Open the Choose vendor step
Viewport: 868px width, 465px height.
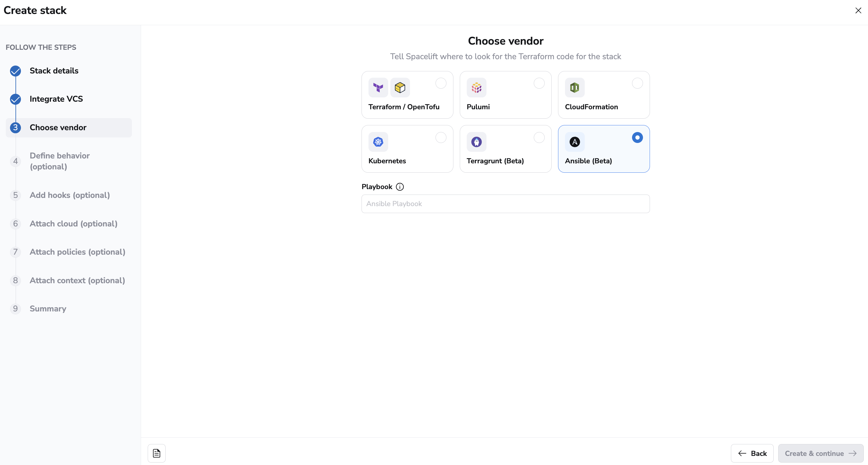point(58,127)
